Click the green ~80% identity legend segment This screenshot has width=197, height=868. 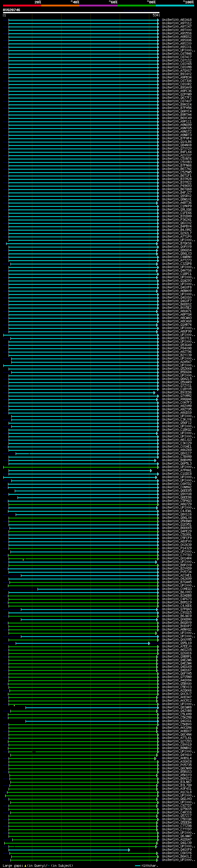[137, 6]
